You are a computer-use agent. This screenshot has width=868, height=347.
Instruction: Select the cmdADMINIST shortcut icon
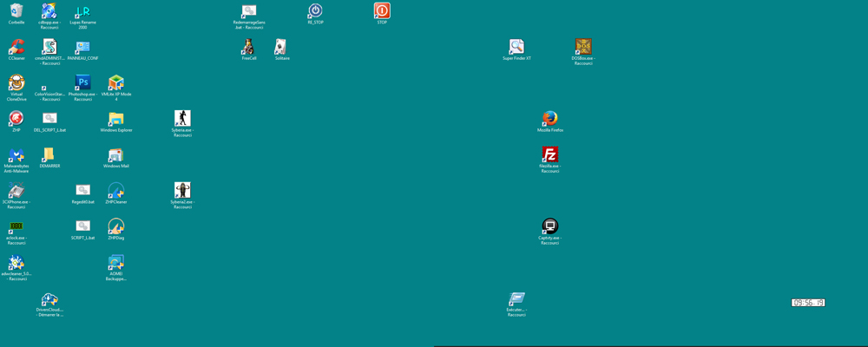pos(49,47)
